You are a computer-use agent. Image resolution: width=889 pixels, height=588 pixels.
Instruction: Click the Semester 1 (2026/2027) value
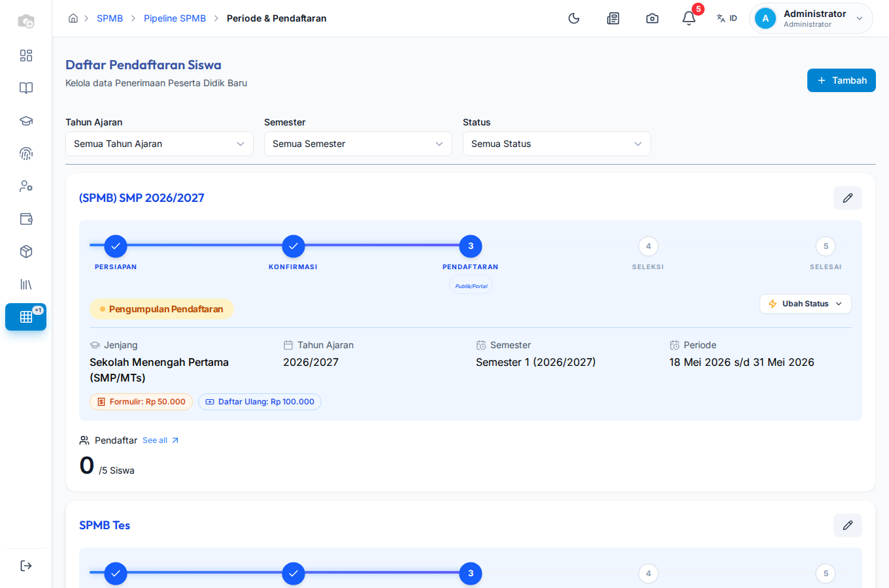536,362
